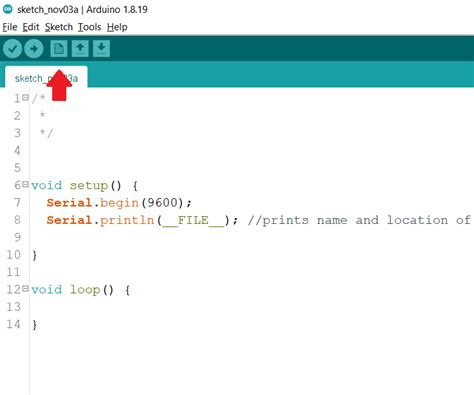Image resolution: width=474 pixels, height=395 pixels.
Task: Open a sketch using the up-arrow icon
Action: click(x=80, y=49)
